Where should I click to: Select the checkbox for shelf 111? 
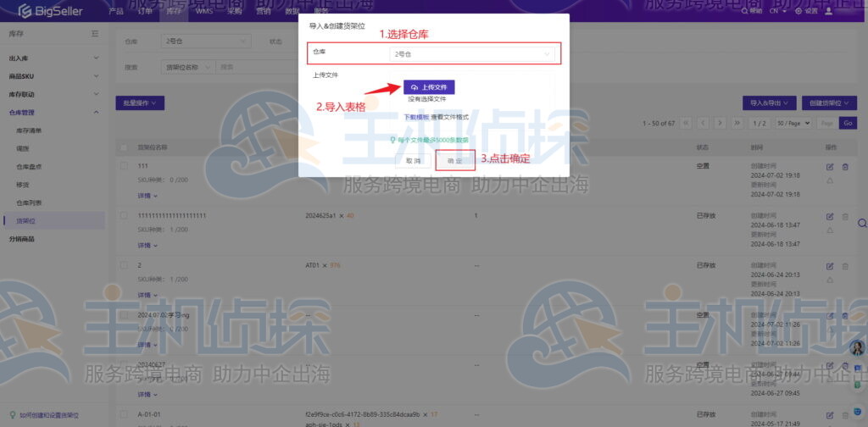tap(124, 166)
